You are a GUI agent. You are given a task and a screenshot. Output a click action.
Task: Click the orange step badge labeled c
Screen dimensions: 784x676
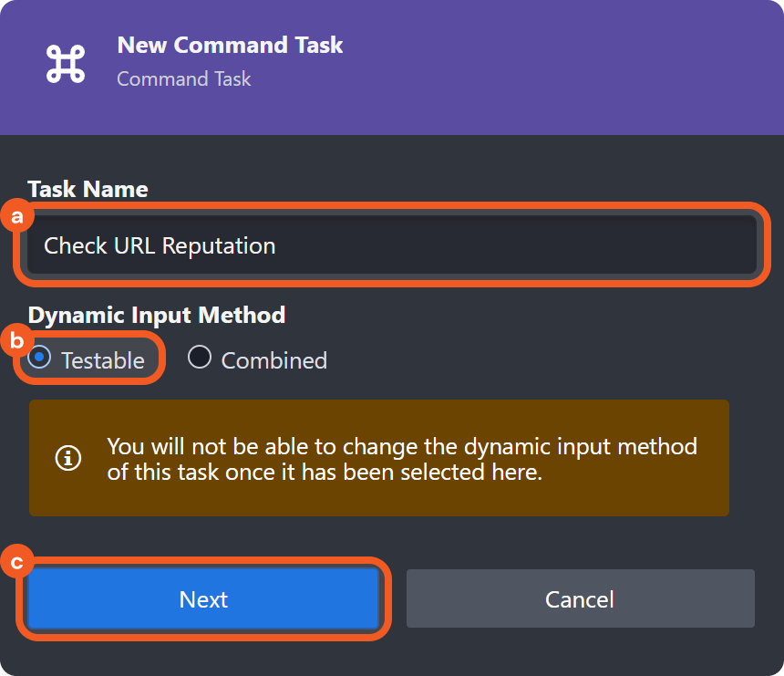pos(15,562)
